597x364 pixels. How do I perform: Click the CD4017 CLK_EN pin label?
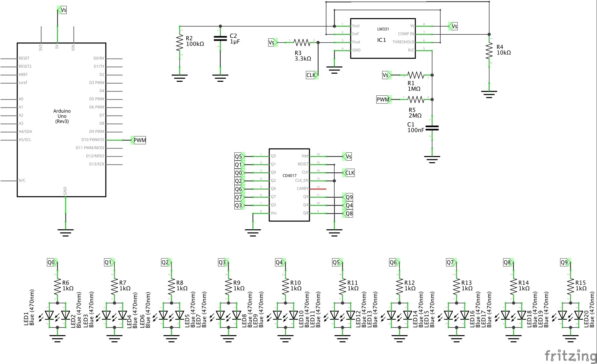[302, 180]
